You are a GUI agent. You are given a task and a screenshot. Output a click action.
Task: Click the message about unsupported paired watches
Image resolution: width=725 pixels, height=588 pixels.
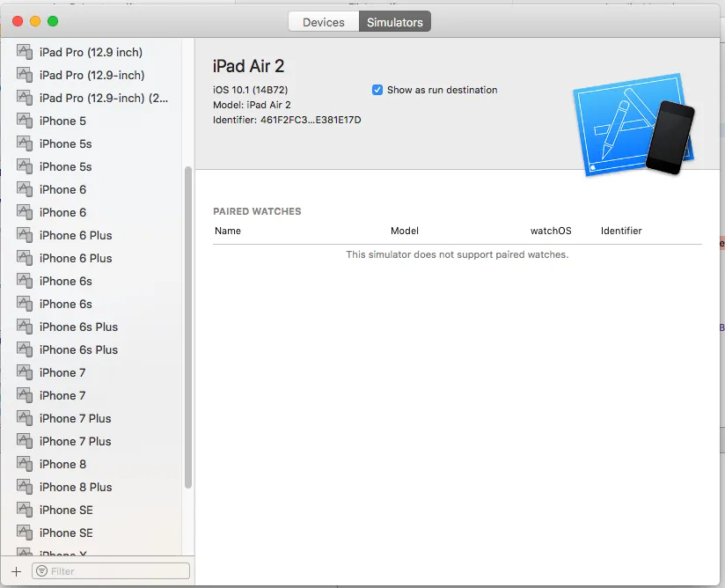tap(458, 255)
